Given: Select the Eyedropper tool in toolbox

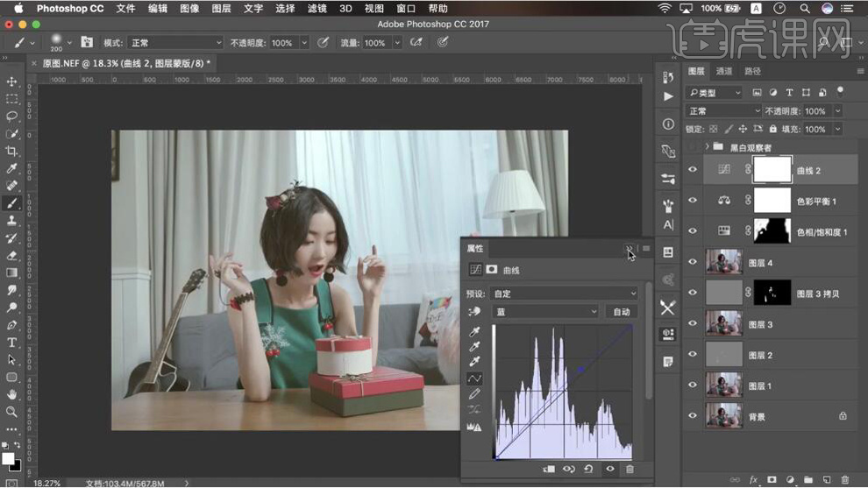Looking at the screenshot, I should point(11,168).
